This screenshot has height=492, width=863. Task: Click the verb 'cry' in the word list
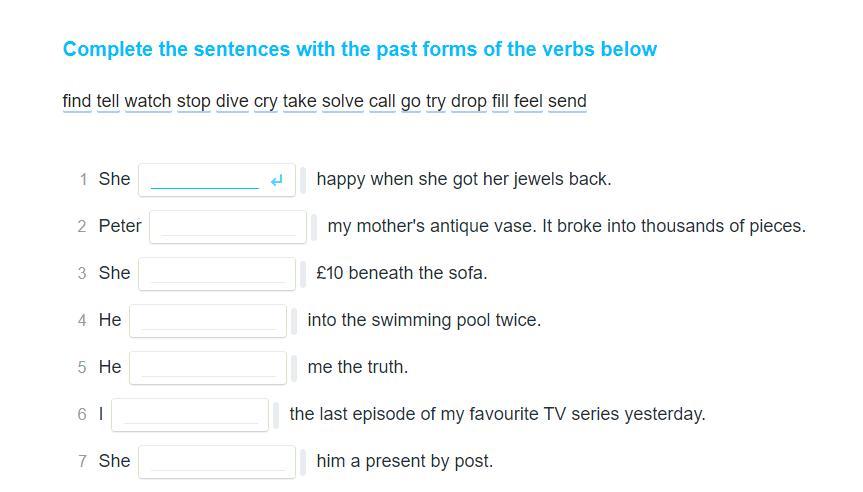click(x=266, y=101)
